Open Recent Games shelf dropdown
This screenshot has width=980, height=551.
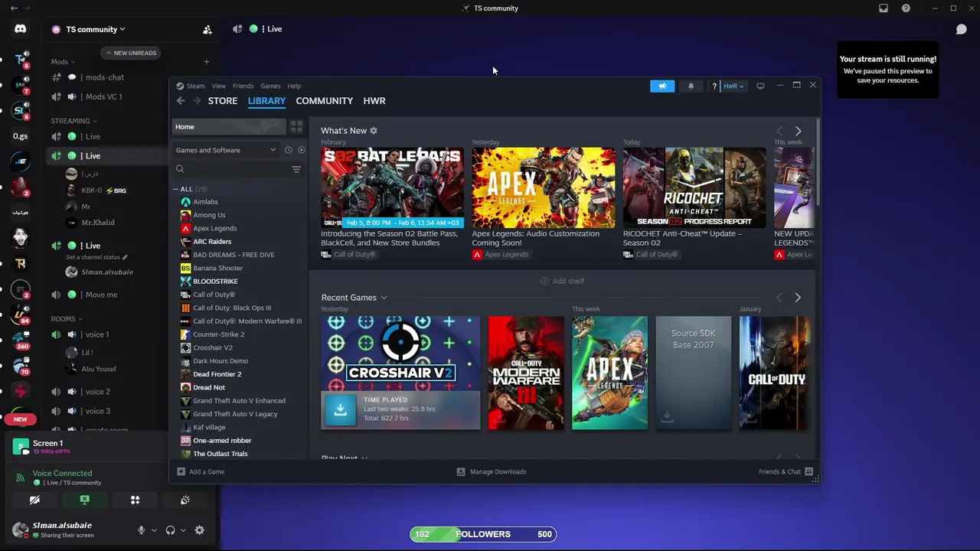384,298
